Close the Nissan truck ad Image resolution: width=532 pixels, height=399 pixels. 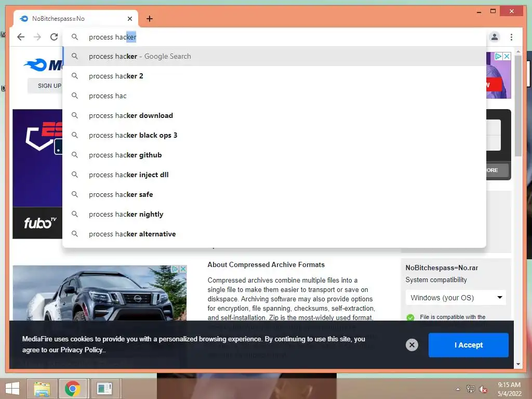coord(183,269)
